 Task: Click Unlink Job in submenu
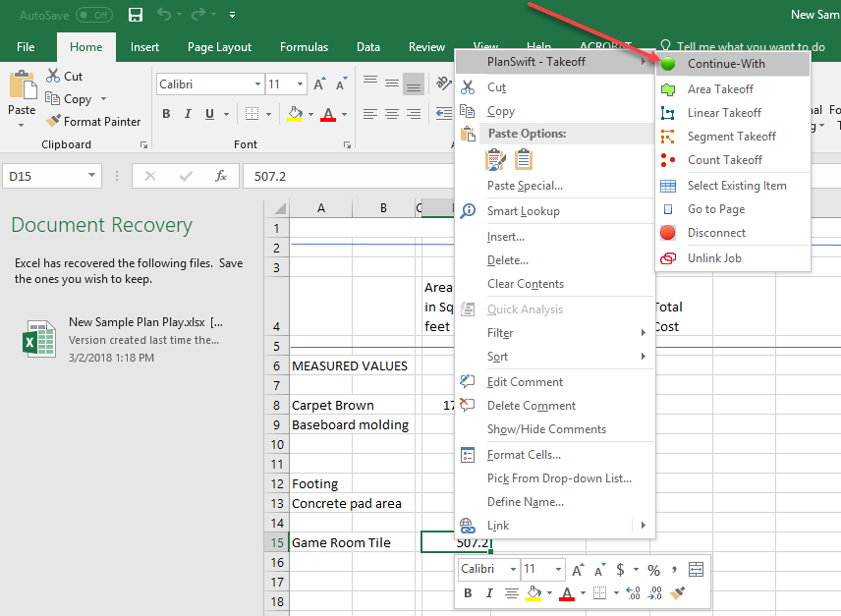733,258
